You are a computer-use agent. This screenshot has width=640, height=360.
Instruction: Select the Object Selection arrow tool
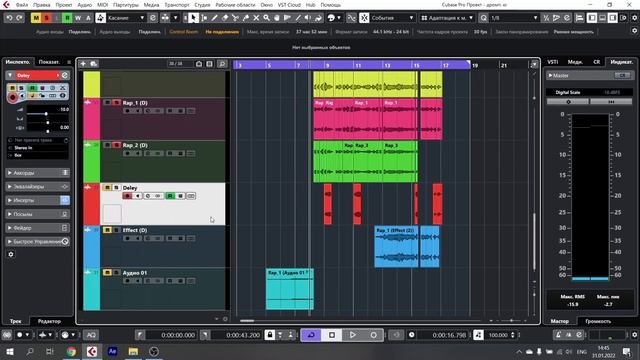coord(193,18)
